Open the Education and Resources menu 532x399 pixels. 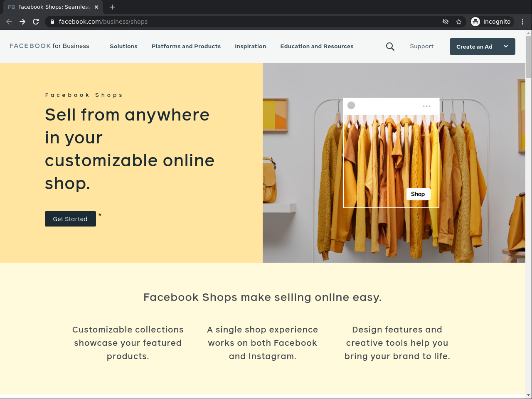tap(317, 47)
